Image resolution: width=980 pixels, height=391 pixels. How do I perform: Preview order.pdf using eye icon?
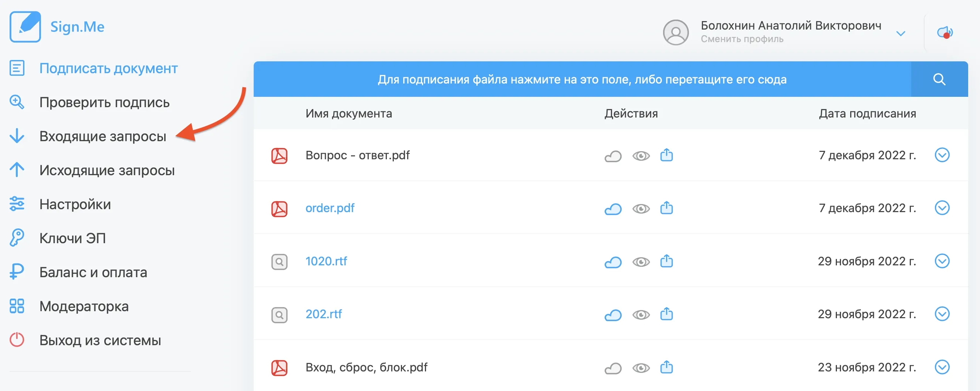point(641,209)
